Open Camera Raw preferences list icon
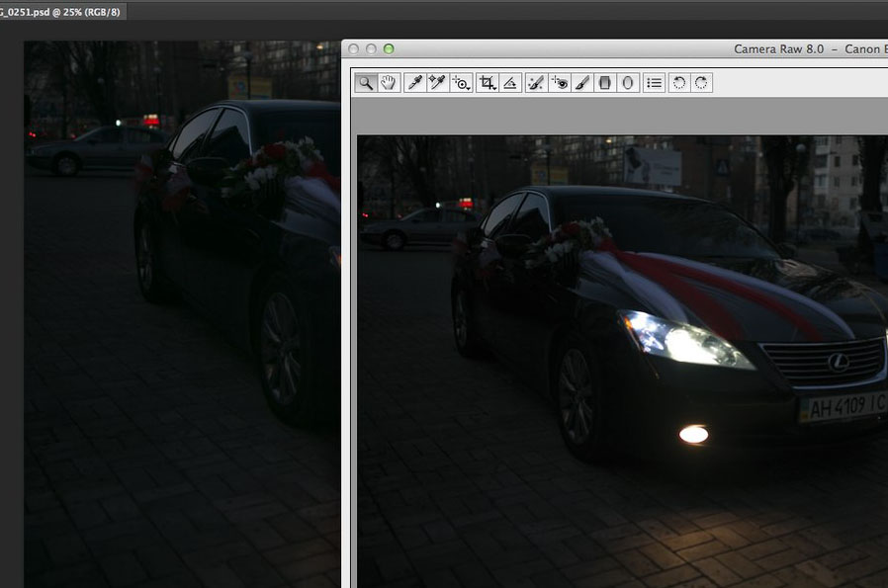This screenshot has width=888, height=588. tap(654, 83)
